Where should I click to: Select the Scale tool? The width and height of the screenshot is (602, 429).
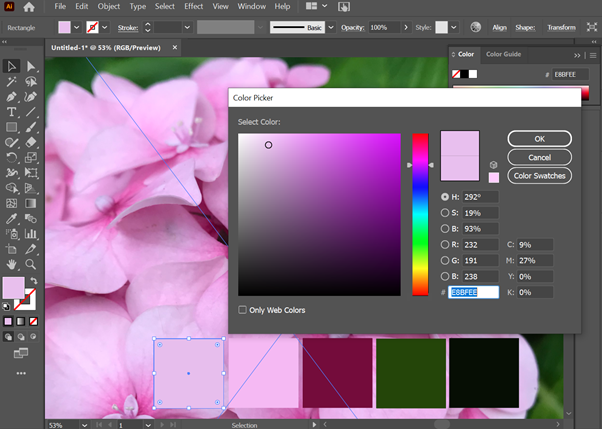click(31, 157)
